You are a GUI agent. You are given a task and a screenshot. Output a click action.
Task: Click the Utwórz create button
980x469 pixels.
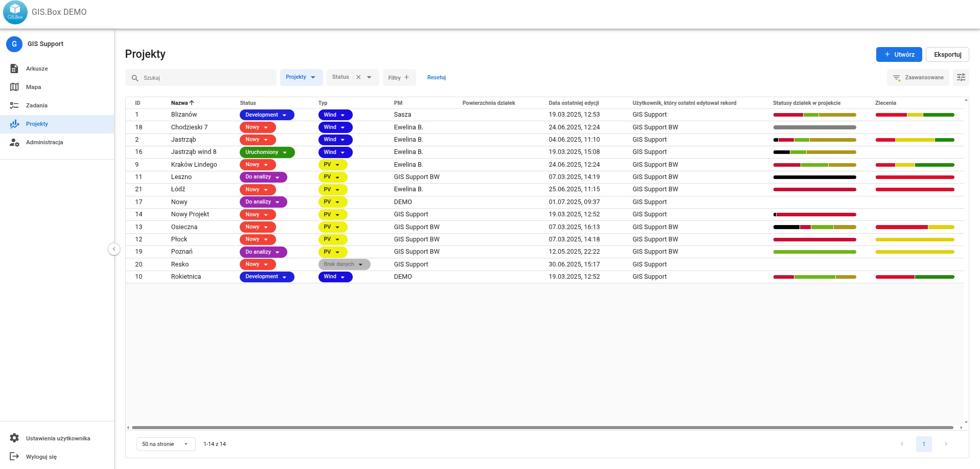click(x=899, y=55)
